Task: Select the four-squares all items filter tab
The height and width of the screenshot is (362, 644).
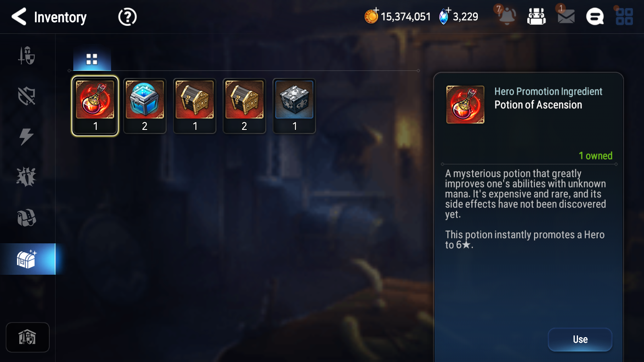Action: [x=92, y=59]
